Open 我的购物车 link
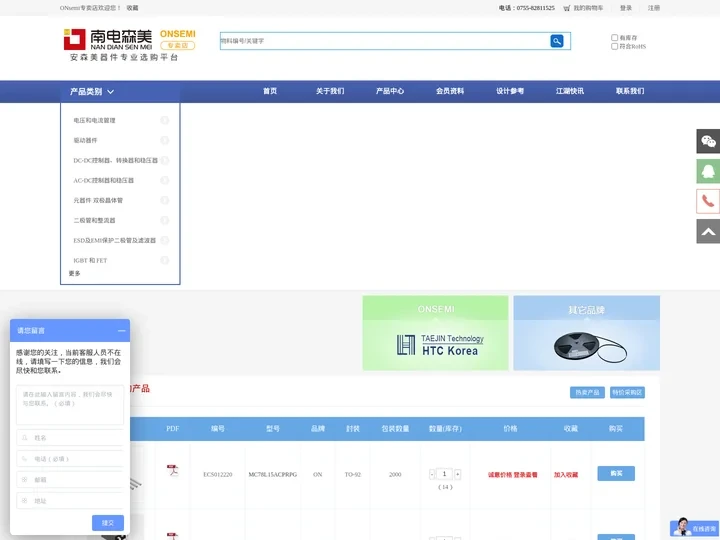Image resolution: width=720 pixels, height=540 pixels. [588, 8]
